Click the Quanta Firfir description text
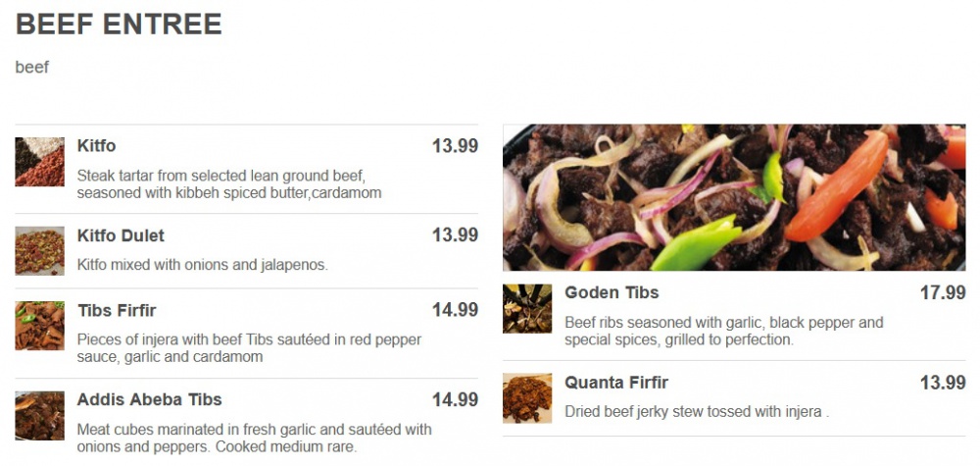Screen dimensions: 980x466 click(697, 412)
